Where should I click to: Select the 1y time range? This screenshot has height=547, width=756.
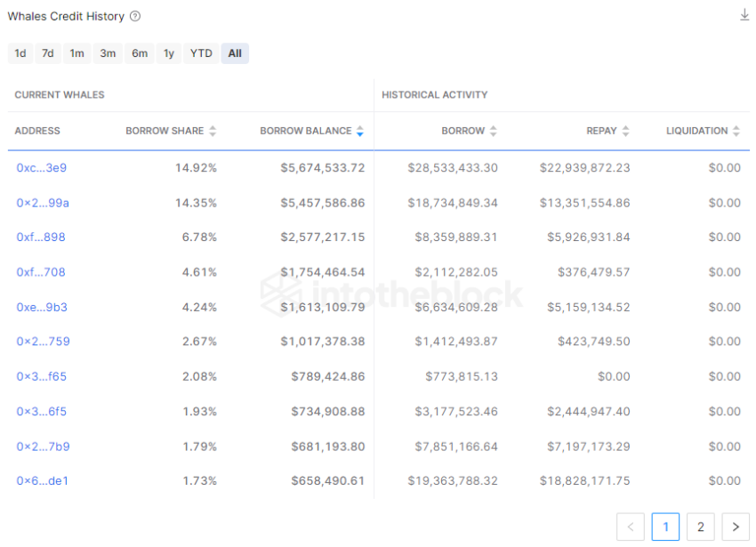coord(169,53)
